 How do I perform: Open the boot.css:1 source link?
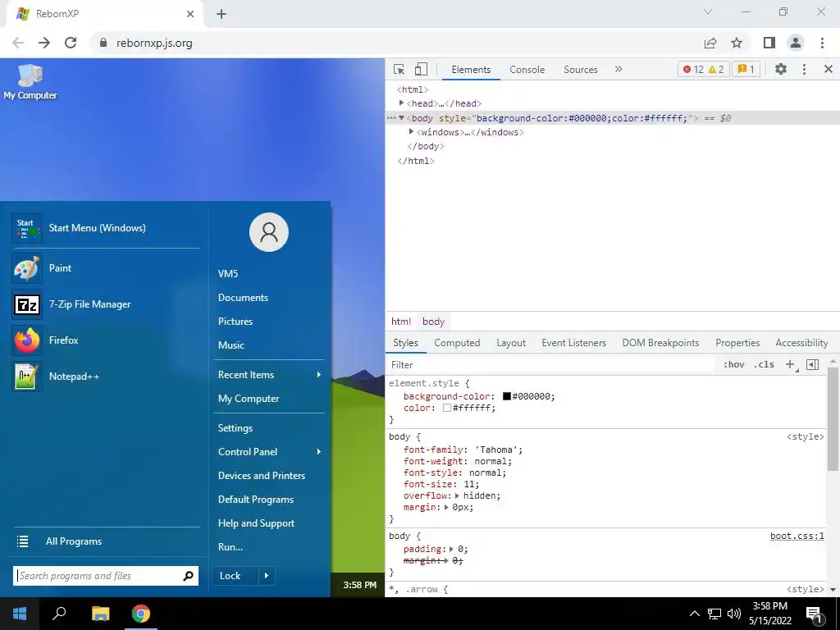pos(797,536)
